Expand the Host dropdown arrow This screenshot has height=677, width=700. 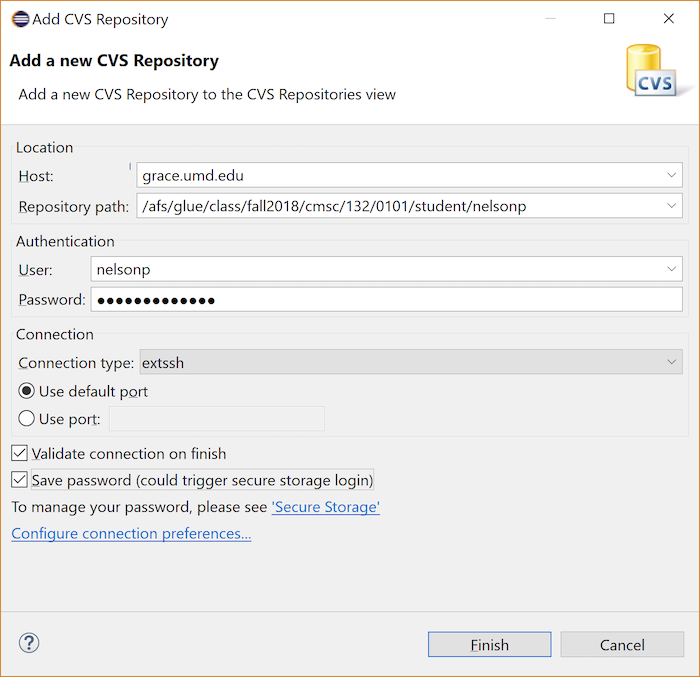click(671, 176)
